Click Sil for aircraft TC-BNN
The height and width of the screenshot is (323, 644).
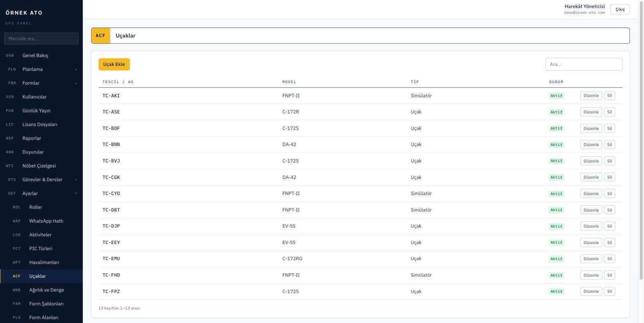point(609,144)
